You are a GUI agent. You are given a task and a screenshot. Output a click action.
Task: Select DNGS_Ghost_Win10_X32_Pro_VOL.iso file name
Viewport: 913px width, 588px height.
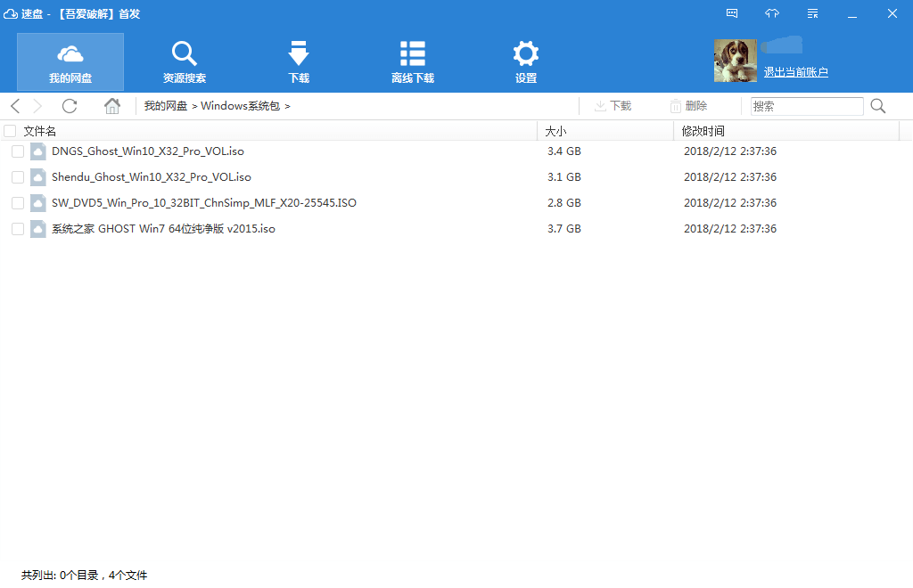(x=148, y=151)
